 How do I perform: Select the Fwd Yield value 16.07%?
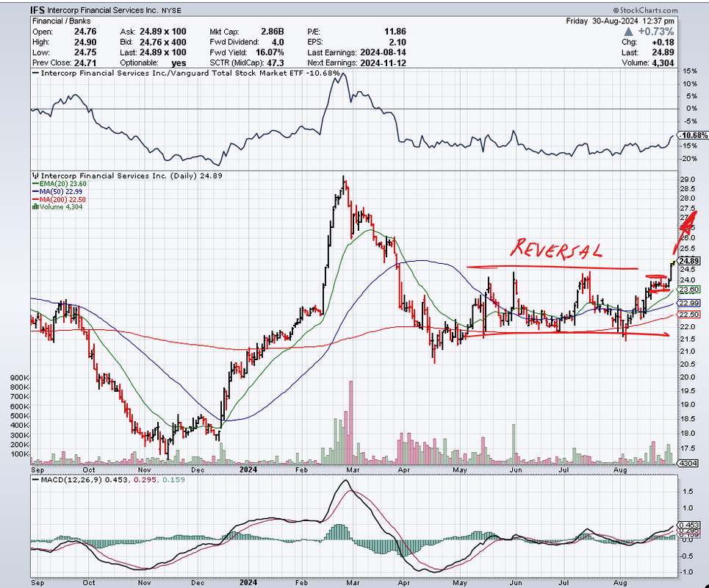click(x=270, y=52)
